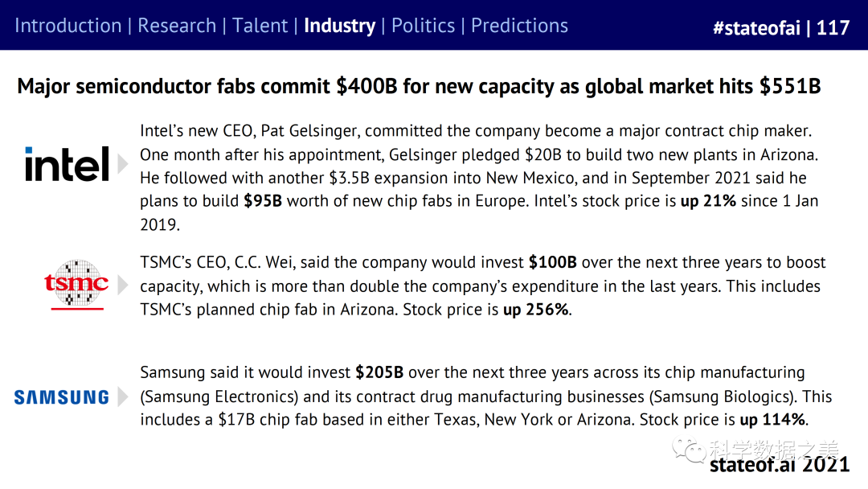
Task: Click the stateof.ai 2021 footer link
Action: click(779, 464)
